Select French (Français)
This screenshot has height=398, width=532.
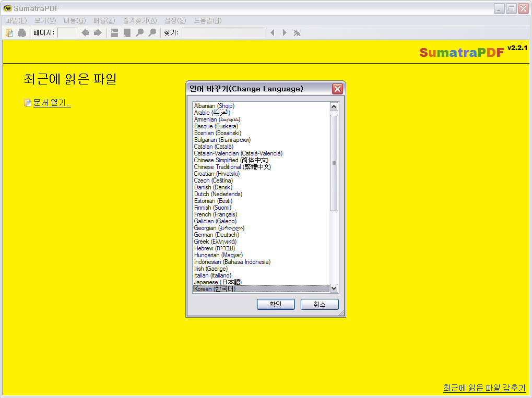(261, 214)
